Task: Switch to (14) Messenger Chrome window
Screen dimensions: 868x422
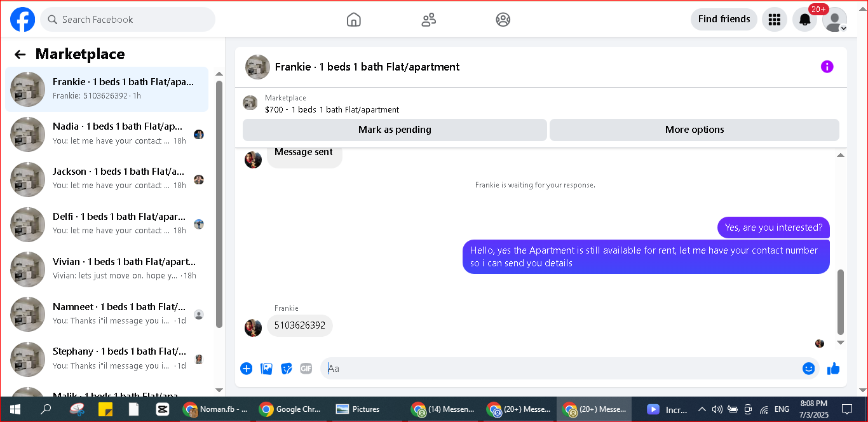Action: coord(443,409)
